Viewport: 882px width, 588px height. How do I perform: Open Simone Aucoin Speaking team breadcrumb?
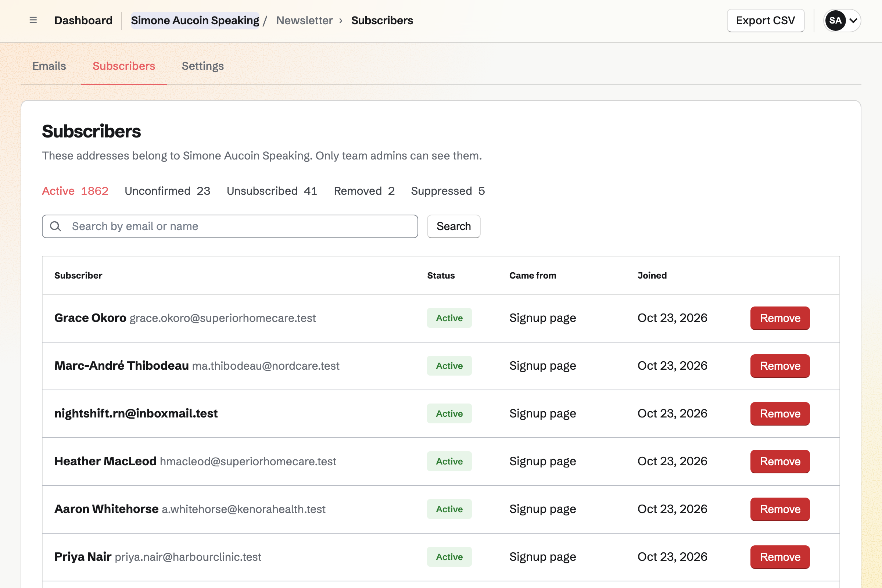pos(195,20)
